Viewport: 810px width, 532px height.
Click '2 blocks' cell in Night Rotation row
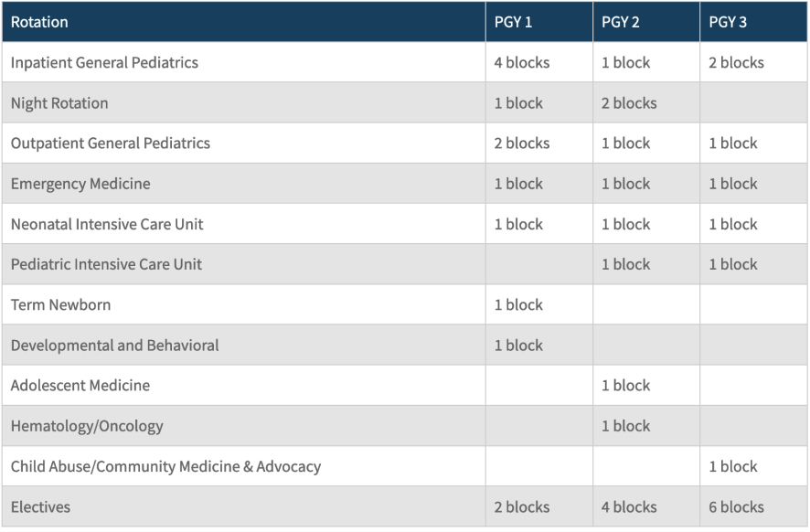click(629, 103)
